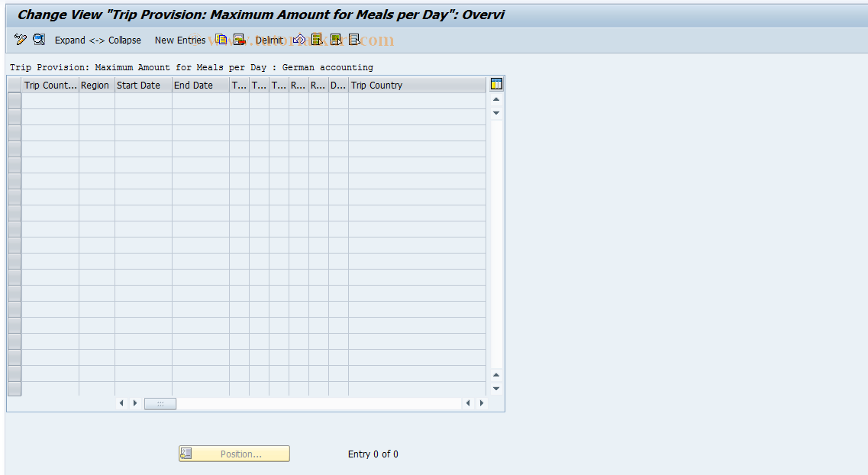
Task: Click the horizontal scrollbar thumb
Action: [x=160, y=403]
